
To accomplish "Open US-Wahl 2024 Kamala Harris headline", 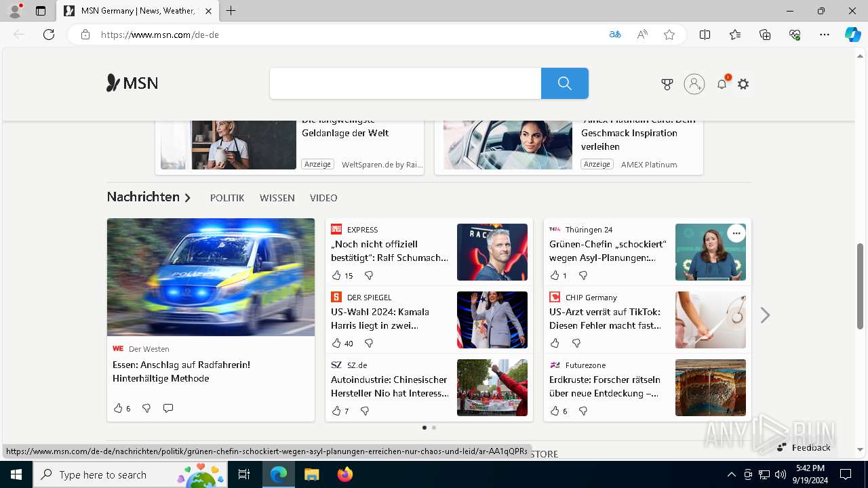I will coord(380,319).
